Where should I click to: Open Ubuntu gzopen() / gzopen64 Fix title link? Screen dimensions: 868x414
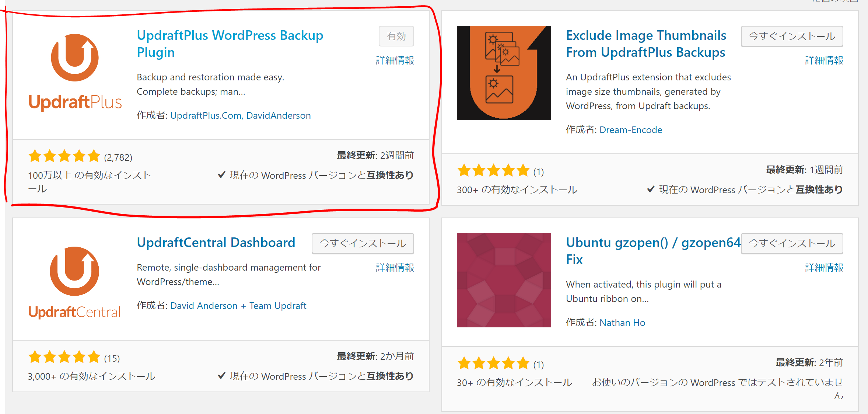tap(653, 251)
